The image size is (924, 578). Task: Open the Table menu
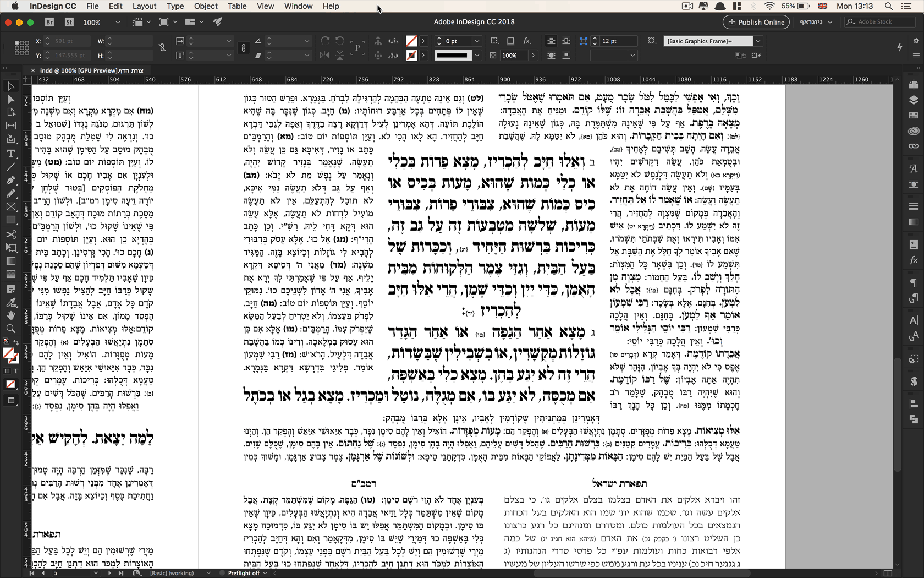237,6
